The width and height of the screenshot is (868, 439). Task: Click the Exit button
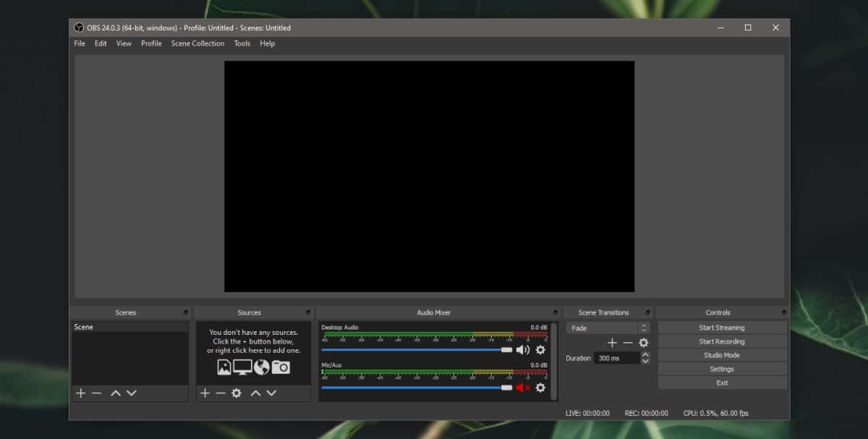[722, 383]
